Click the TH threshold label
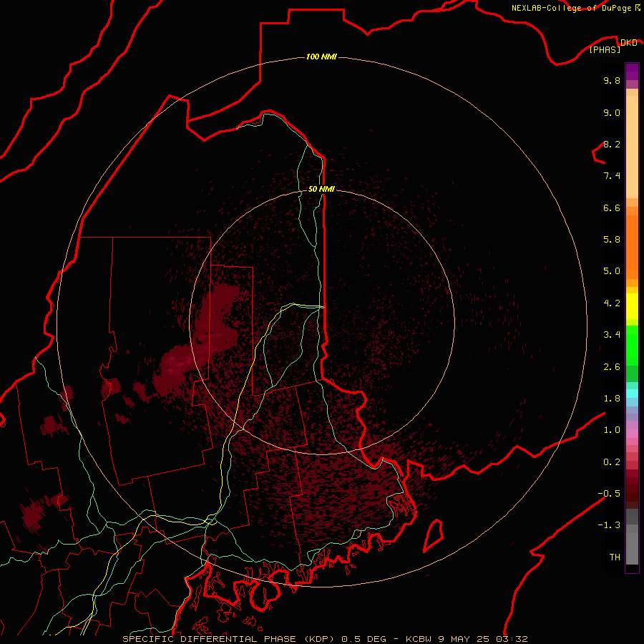Viewport: 644px width, 644px height. click(615, 557)
